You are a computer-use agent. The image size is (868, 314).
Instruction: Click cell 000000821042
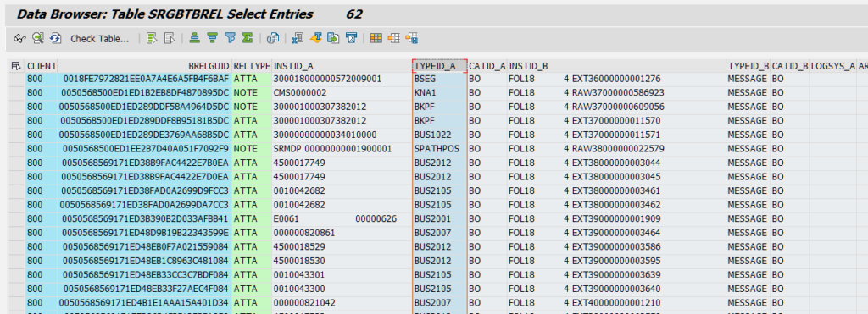click(x=342, y=303)
